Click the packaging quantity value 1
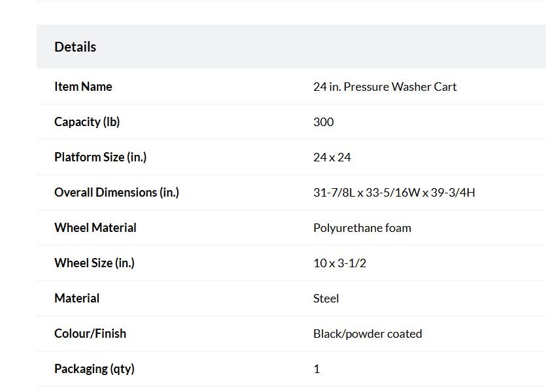 point(316,368)
